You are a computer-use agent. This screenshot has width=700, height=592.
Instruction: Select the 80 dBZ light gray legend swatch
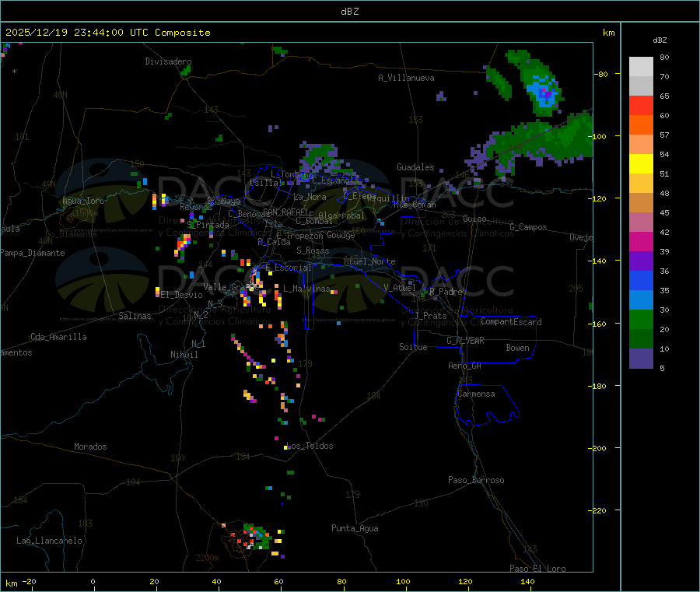[641, 67]
